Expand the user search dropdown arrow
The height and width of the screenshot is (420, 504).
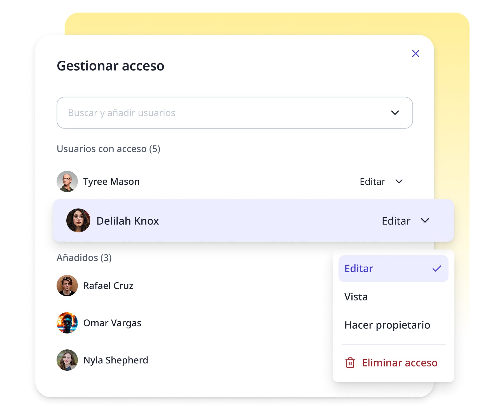point(395,113)
